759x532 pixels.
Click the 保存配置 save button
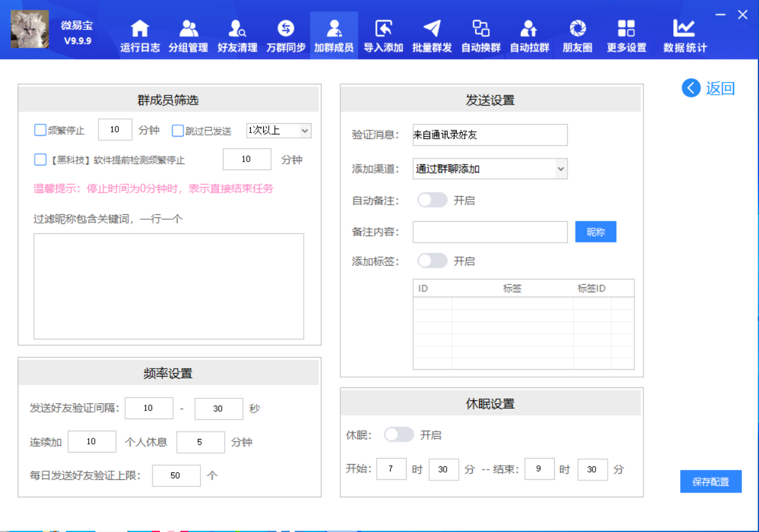click(710, 481)
